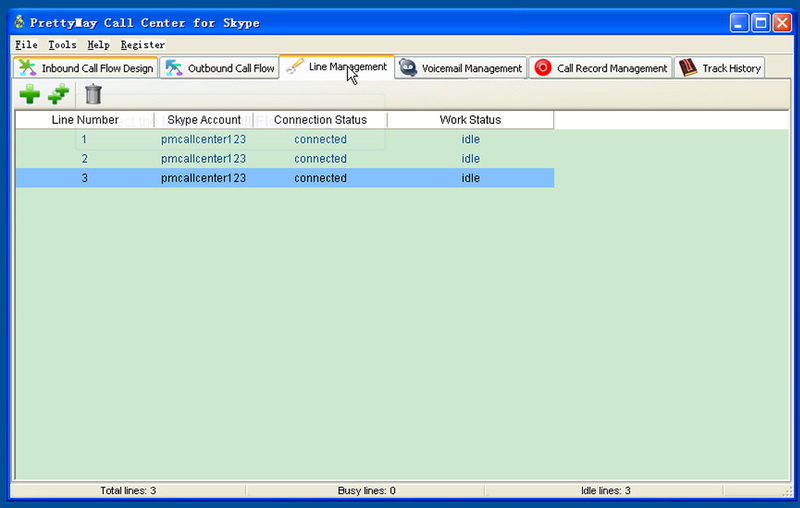800x508 pixels.
Task: Open the File menu
Action: point(26,45)
